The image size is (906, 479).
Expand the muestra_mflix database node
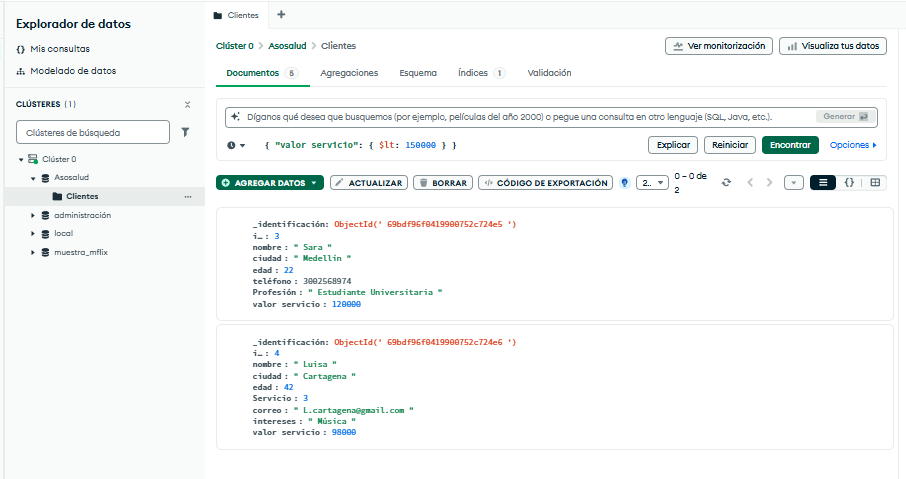pyautogui.click(x=33, y=252)
